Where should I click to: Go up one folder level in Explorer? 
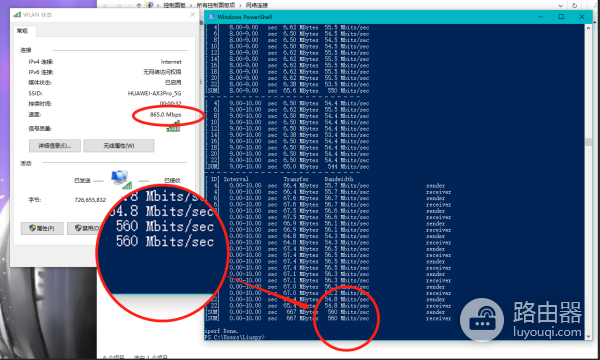pos(139,5)
